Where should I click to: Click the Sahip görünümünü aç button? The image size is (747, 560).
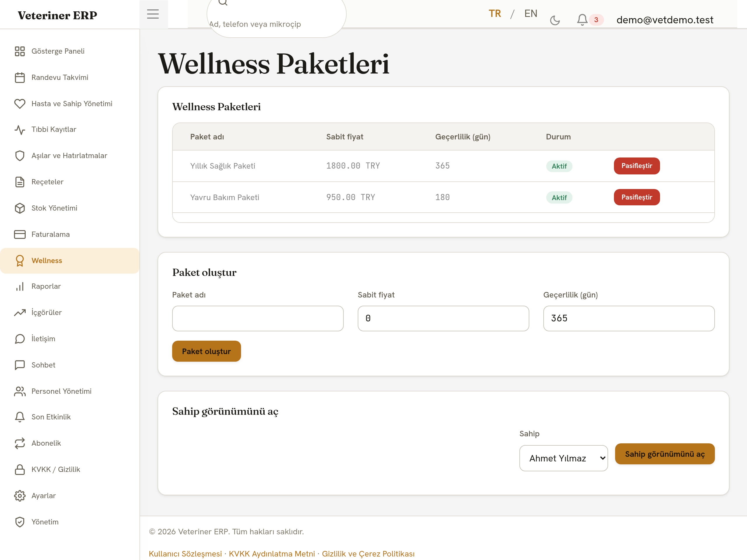click(665, 454)
